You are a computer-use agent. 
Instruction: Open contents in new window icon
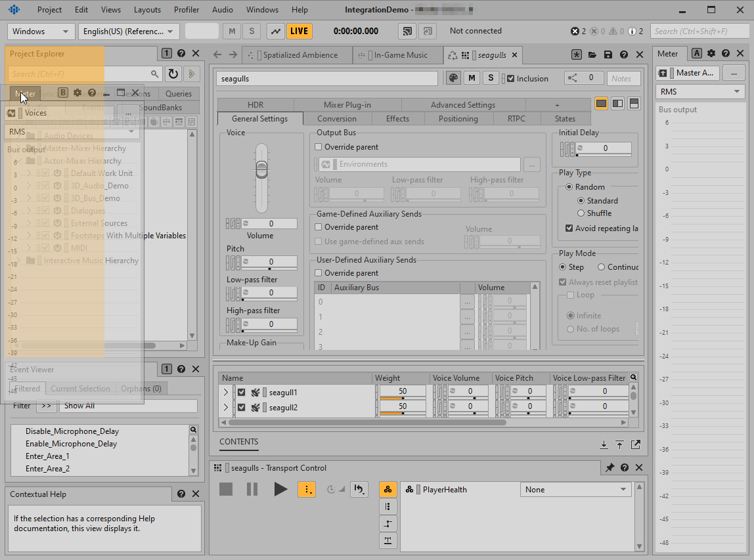click(636, 444)
